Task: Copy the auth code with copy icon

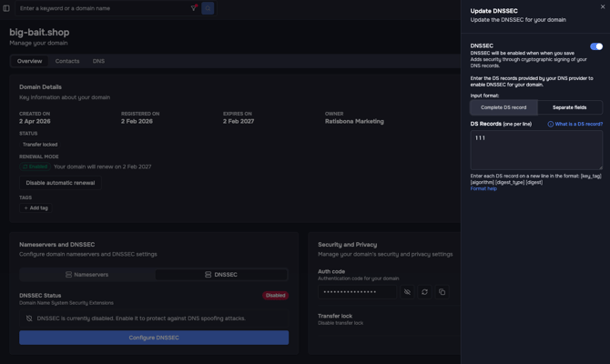Action: coord(442,292)
